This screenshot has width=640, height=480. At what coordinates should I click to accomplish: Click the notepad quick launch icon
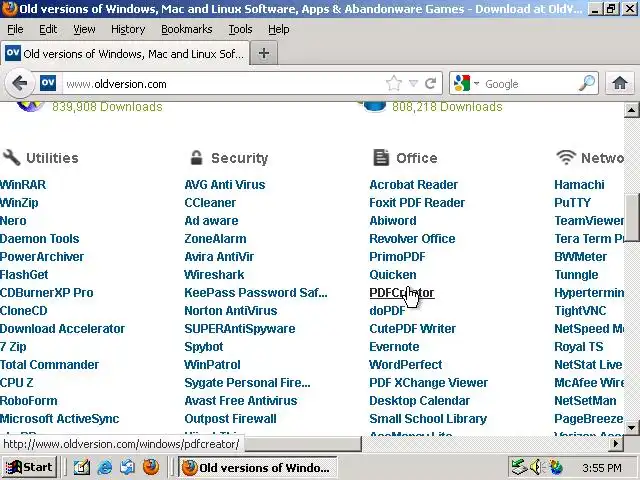pos(82,467)
